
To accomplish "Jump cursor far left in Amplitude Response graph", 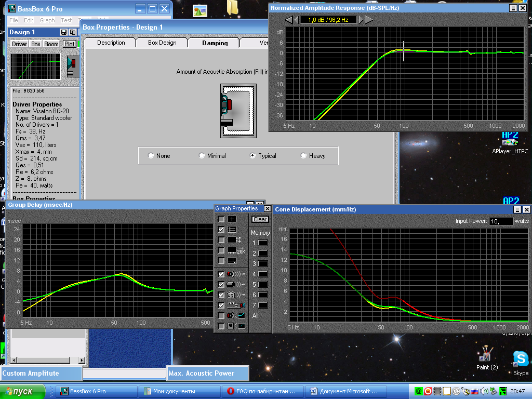I will tap(288, 20).
